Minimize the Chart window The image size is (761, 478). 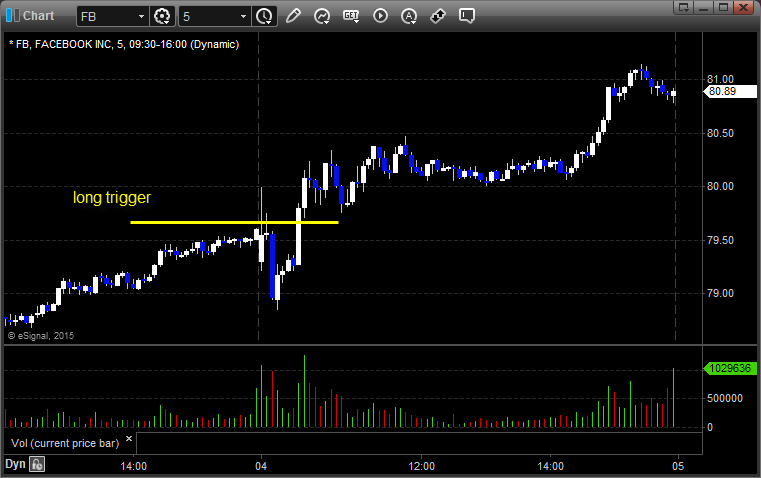(x=704, y=7)
